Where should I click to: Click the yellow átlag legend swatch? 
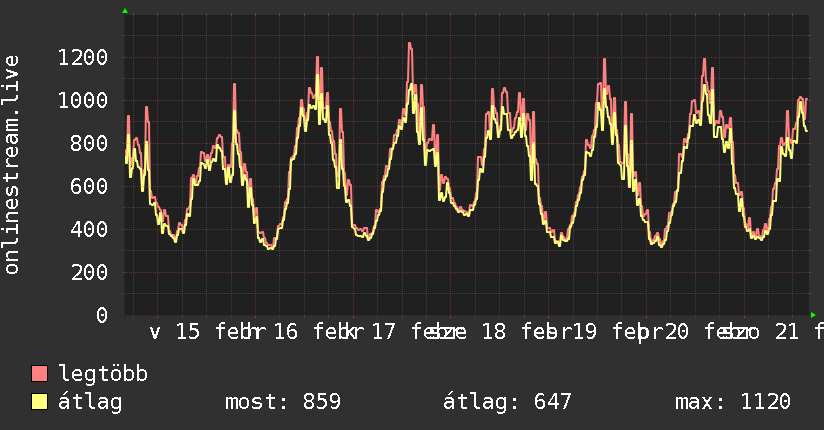39,402
